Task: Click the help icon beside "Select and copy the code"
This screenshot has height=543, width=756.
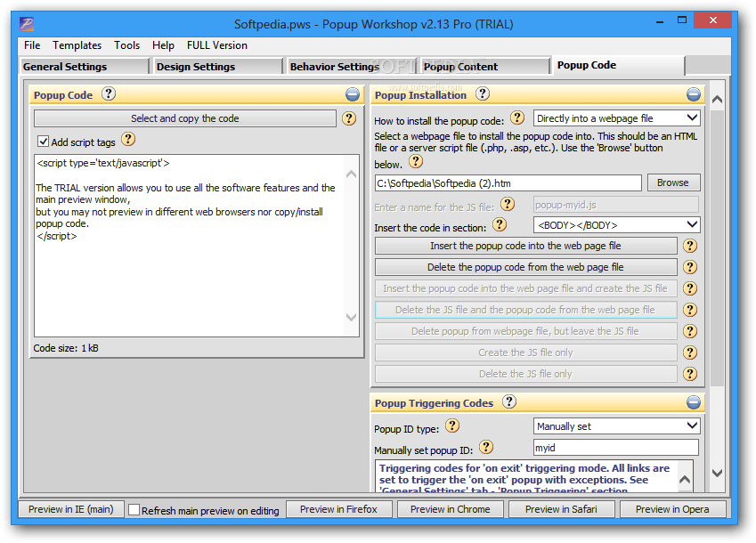Action: (348, 118)
